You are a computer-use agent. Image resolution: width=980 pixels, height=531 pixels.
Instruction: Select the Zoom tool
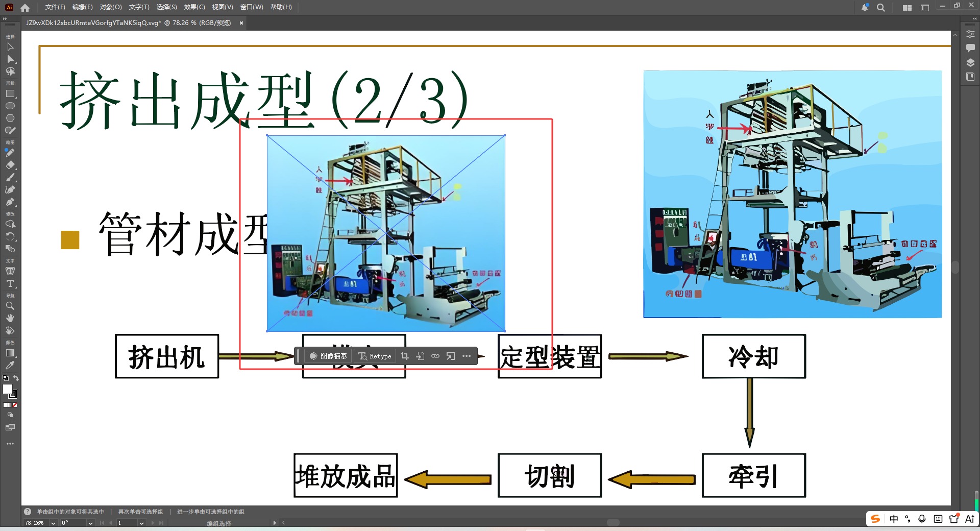[x=10, y=306]
